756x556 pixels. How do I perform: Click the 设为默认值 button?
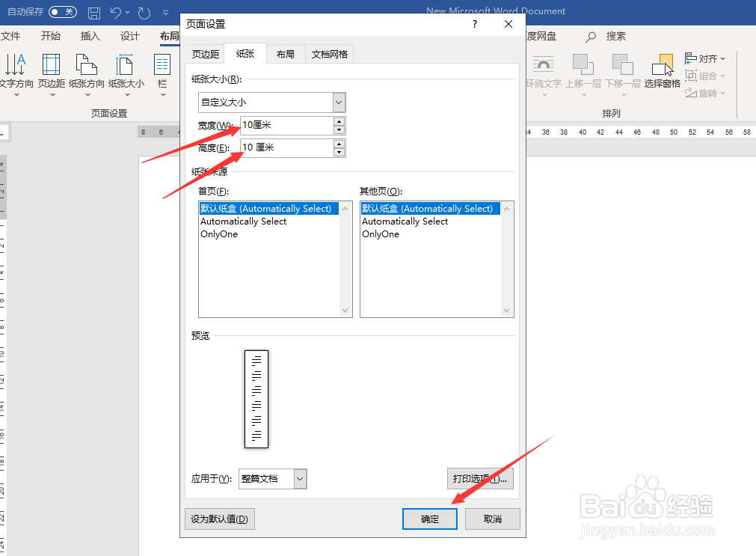click(x=220, y=519)
